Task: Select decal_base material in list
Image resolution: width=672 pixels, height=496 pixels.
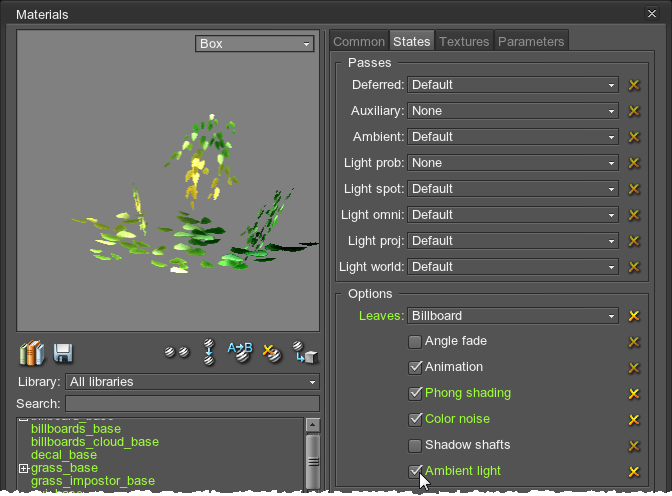Action: (x=64, y=455)
